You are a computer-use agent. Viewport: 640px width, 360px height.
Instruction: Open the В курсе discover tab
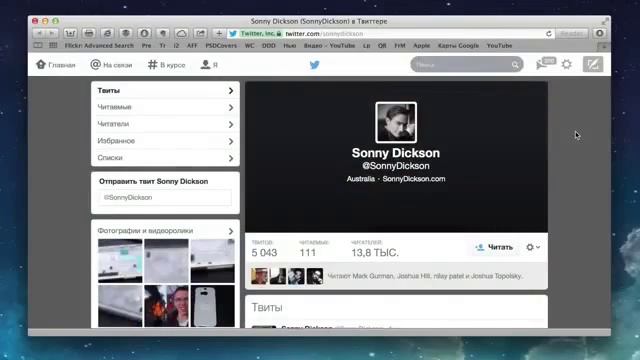tap(167, 65)
